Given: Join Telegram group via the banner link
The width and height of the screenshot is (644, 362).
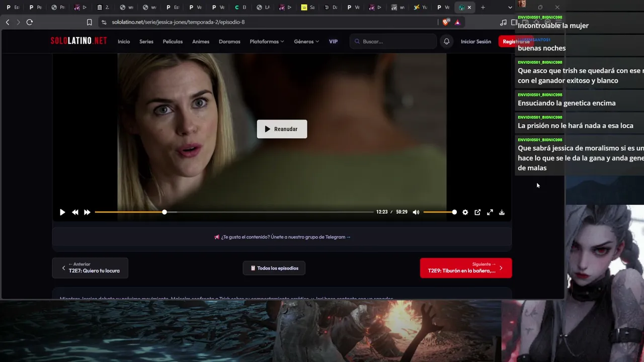Looking at the screenshot, I should 282,237.
